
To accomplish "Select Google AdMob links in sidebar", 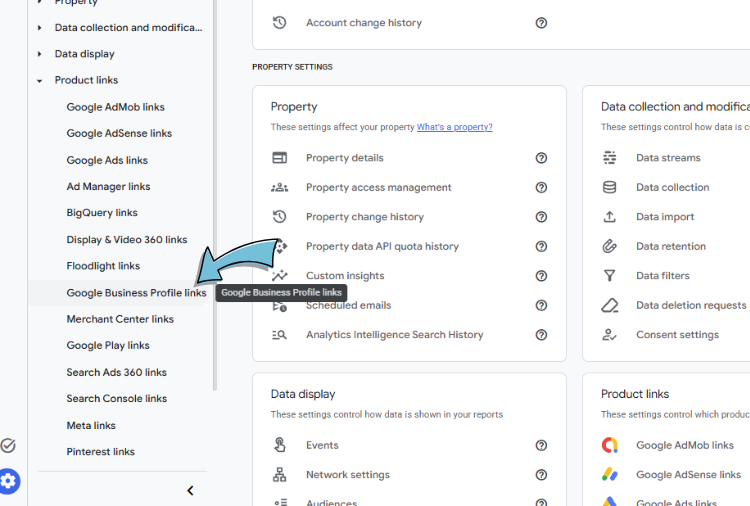I will pyautogui.click(x=115, y=107).
